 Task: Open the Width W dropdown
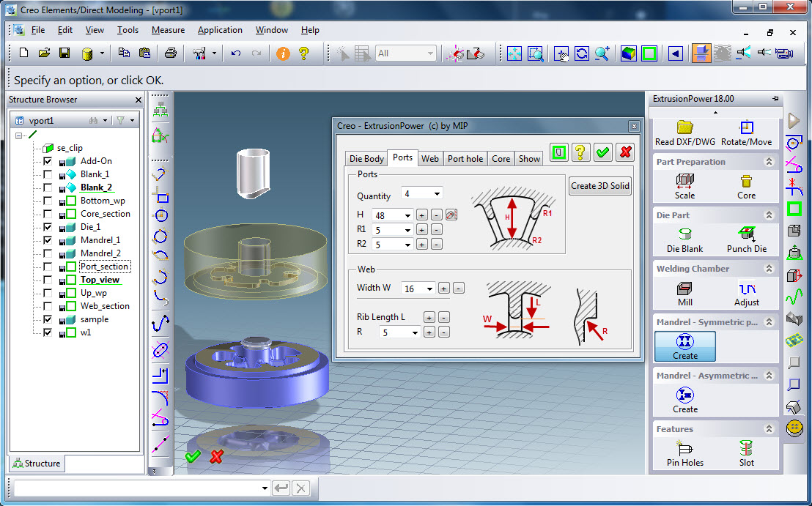429,289
